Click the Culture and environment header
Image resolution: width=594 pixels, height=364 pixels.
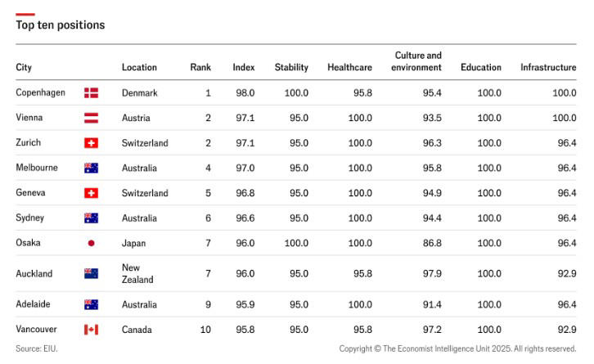click(416, 61)
